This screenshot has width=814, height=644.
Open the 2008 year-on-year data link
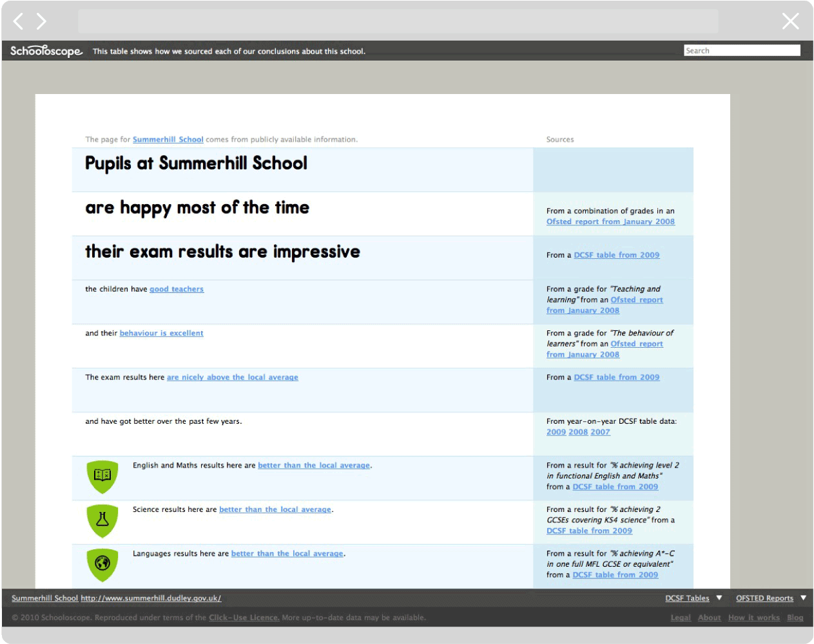[x=578, y=432]
